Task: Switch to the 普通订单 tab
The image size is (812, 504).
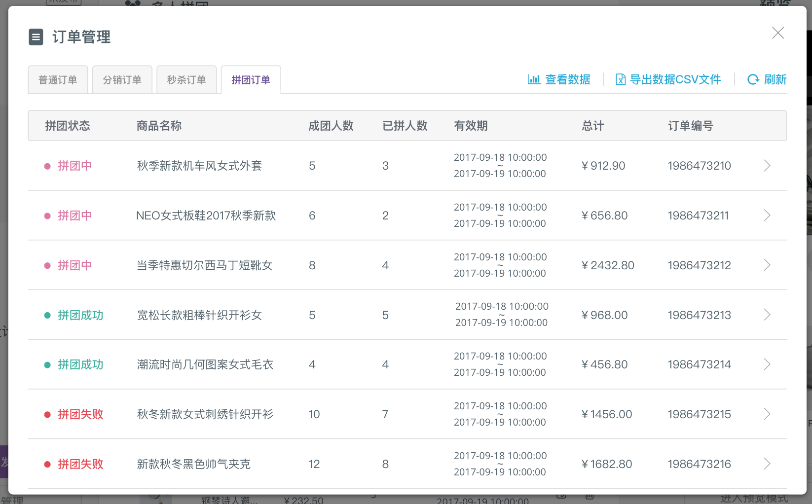Action: [x=58, y=79]
